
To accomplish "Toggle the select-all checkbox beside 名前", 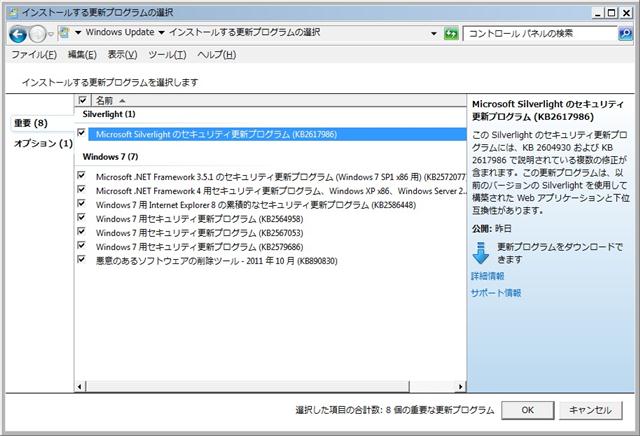I will (x=82, y=100).
